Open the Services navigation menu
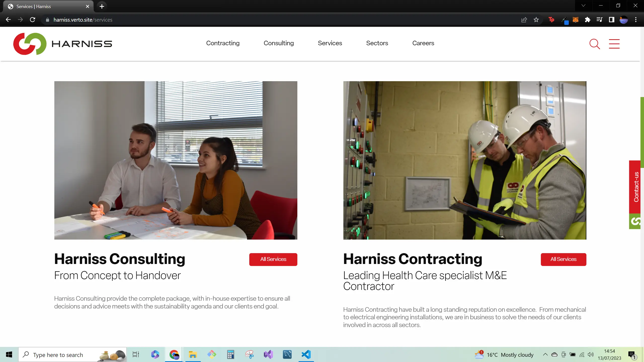Image resolution: width=644 pixels, height=362 pixels. 330,43
